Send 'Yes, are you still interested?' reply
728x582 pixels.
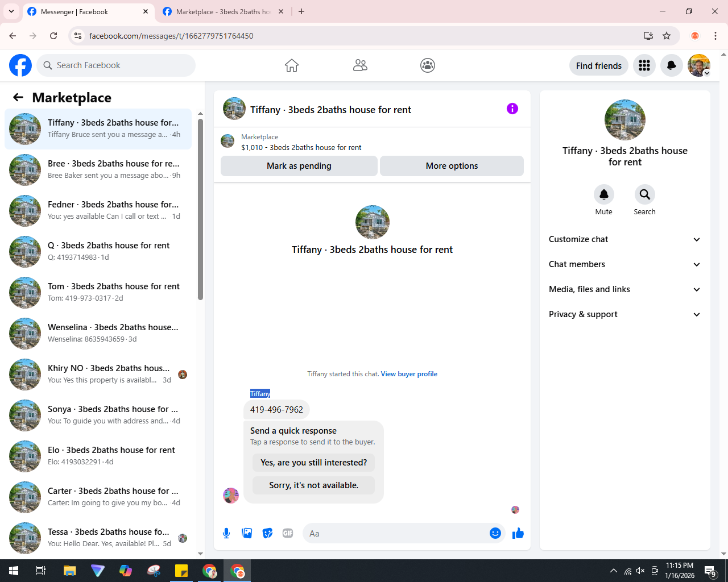click(313, 463)
